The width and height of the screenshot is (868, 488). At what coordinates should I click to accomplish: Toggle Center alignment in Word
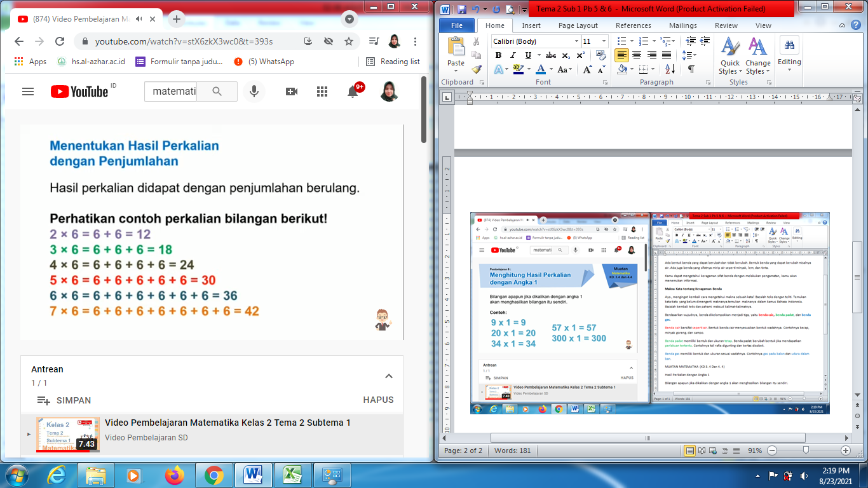point(637,55)
